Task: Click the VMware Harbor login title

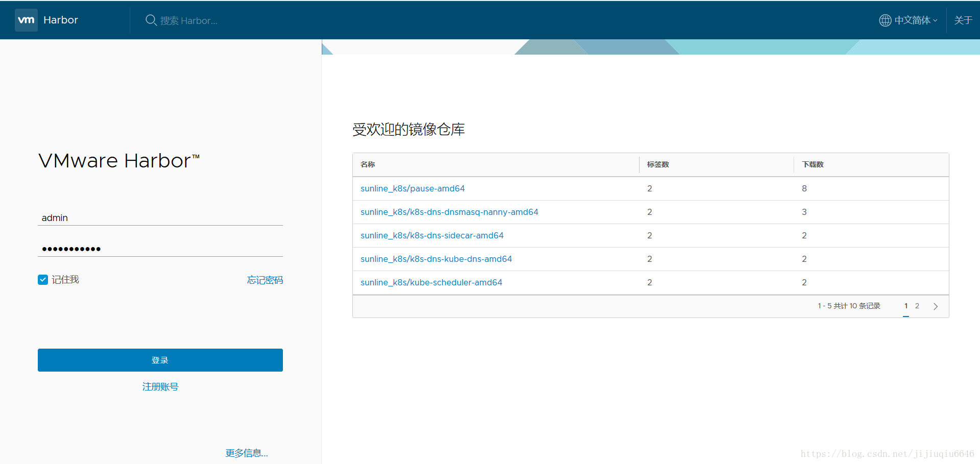Action: pos(119,161)
